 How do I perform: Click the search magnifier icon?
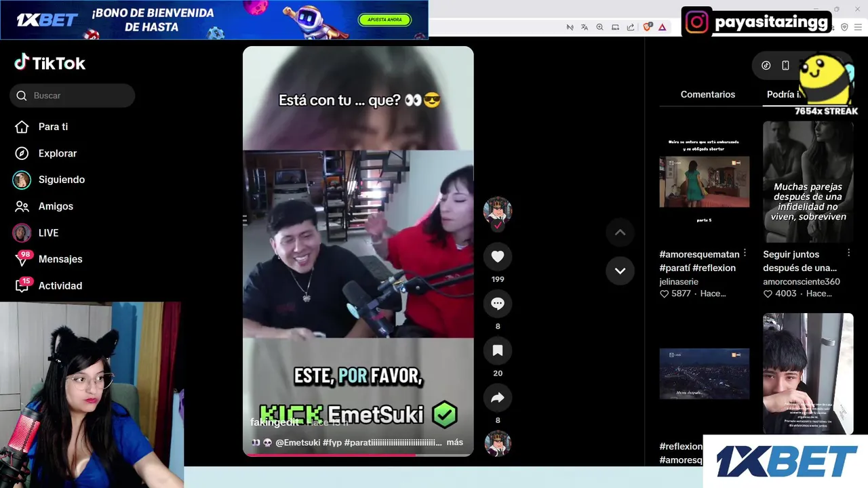(x=22, y=96)
